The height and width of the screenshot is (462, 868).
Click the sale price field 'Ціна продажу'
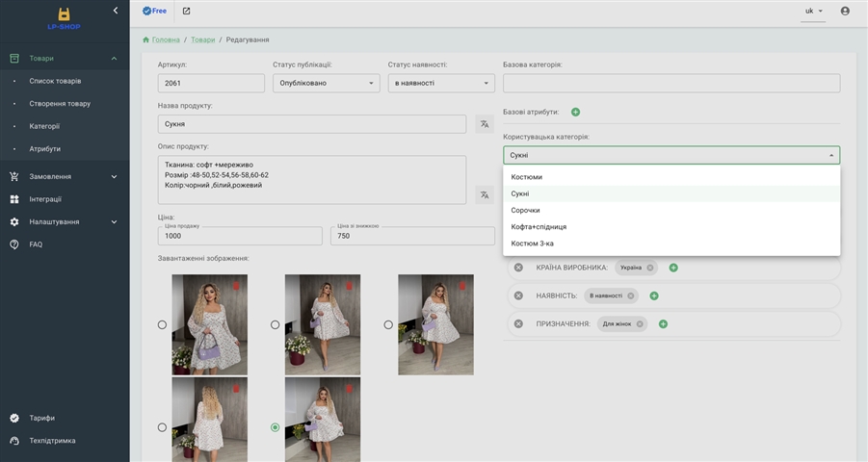click(x=240, y=237)
